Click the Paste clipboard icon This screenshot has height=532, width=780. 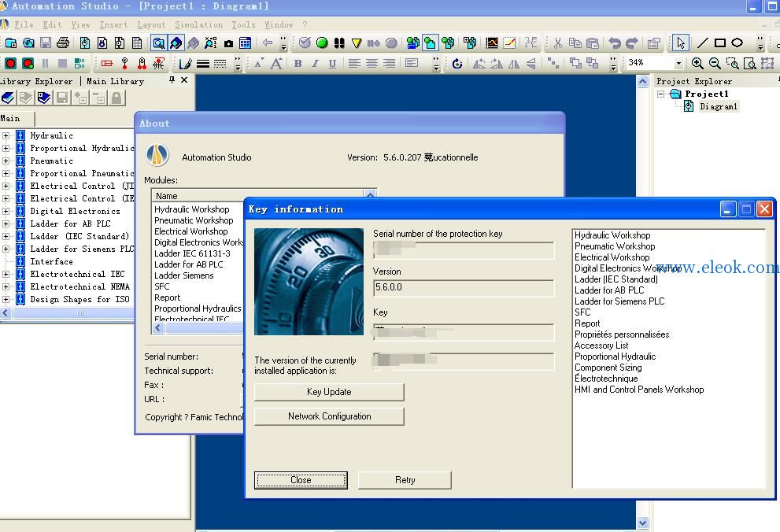point(593,43)
